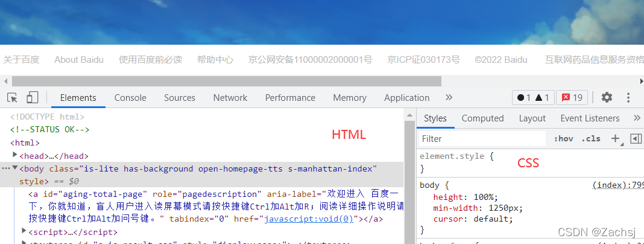Viewport: 644px width, 244px height.
Task: Click the height: 100% declaration
Action: tap(466, 197)
